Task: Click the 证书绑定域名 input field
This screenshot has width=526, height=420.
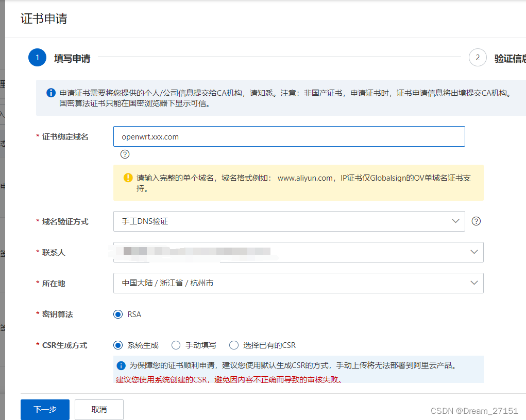Action: 289,136
